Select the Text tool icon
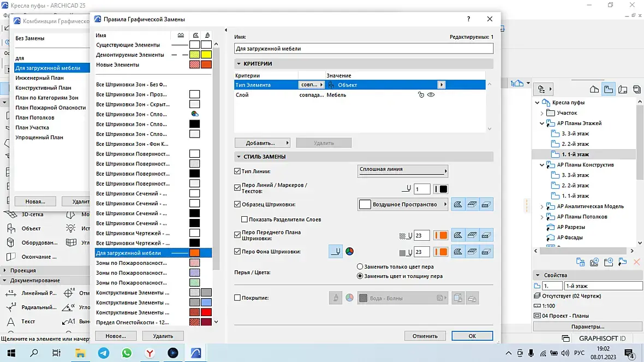Screen dimensions: 644x362 [x=11, y=321]
